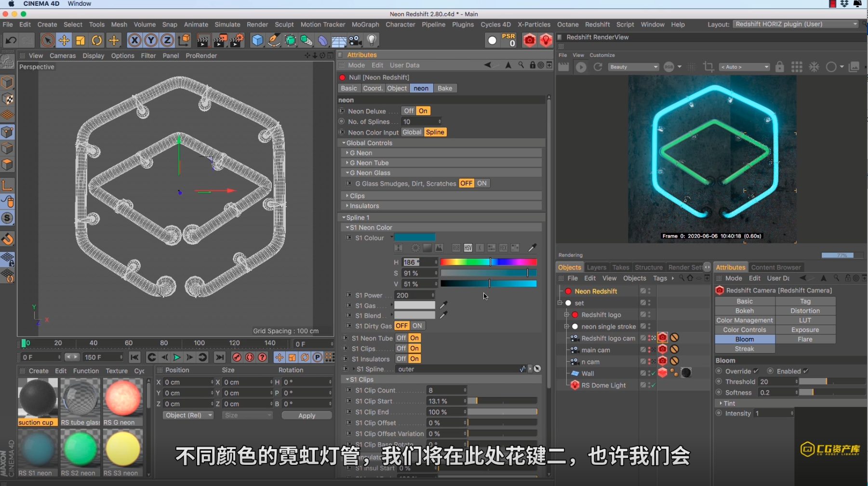Click refresh icon in Redshift RenderView

pos(598,67)
